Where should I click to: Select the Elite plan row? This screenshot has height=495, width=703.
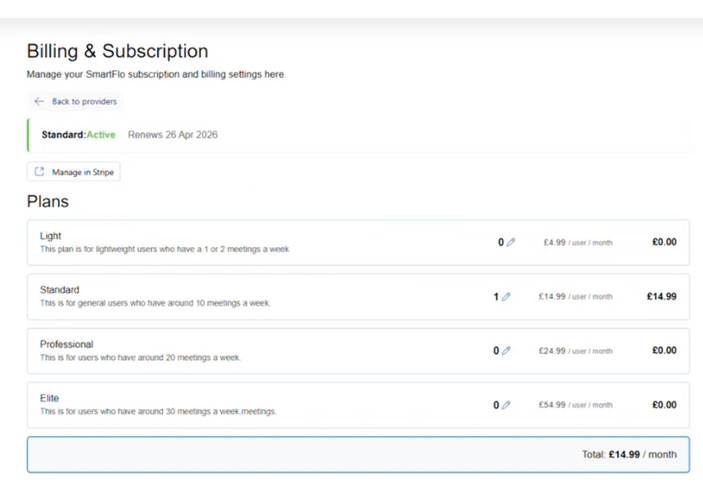pos(358,405)
